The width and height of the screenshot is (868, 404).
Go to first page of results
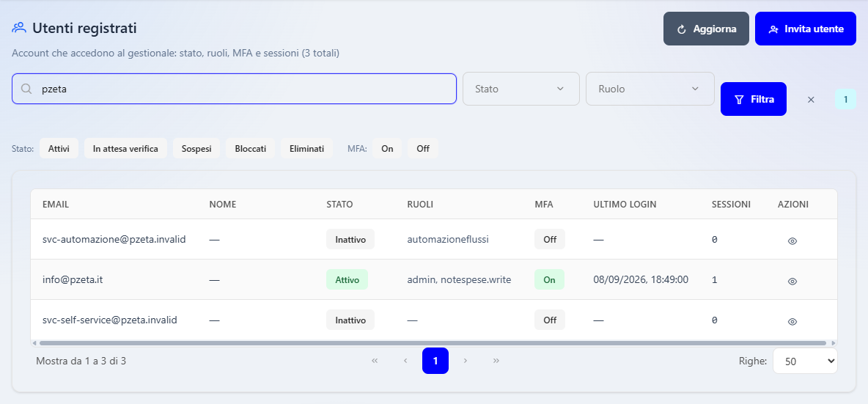pos(375,361)
